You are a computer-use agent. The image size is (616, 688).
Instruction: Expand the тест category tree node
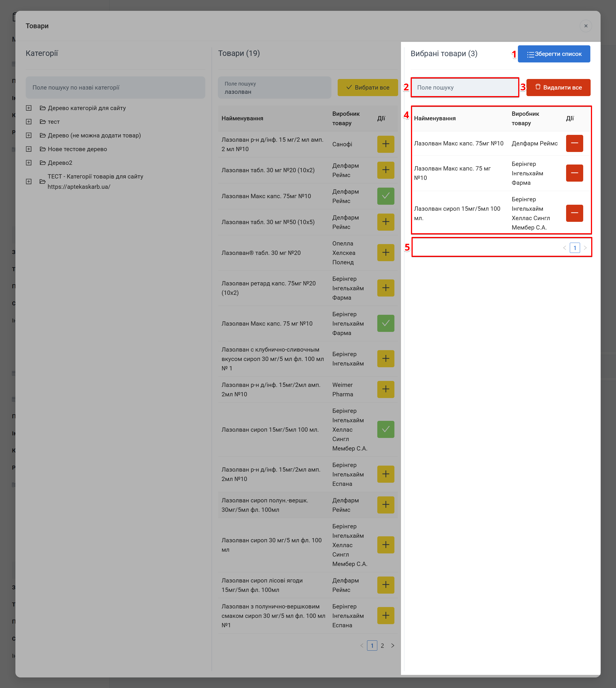29,122
